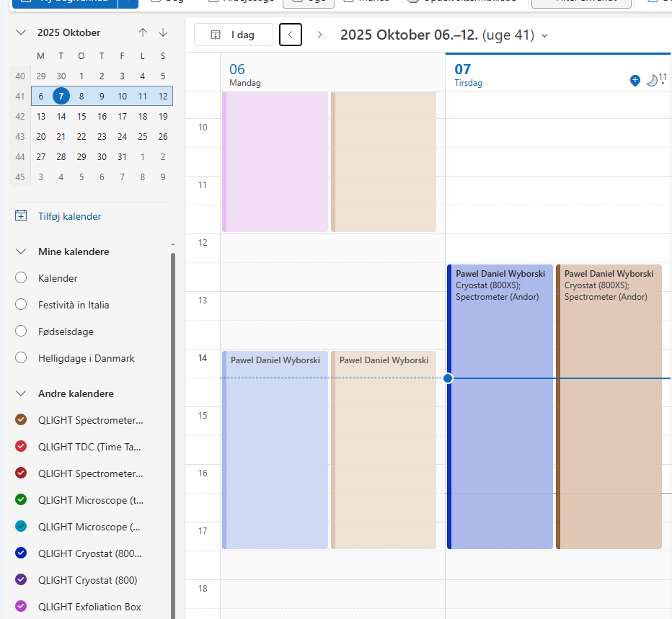672x619 pixels.
Task: Uncheck QLIGHT TDC calendar
Action: pos(21,447)
